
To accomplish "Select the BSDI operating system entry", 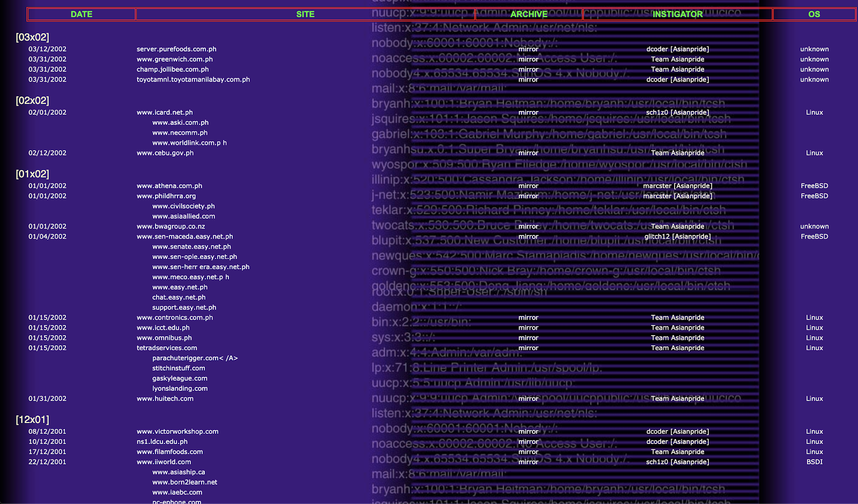I will 815,463.
